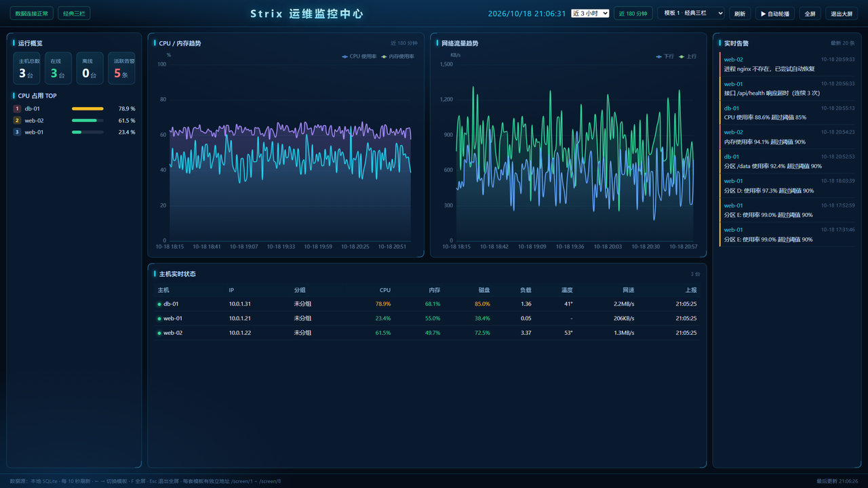868x488 pixels.
Task: Click the green status dot for db-01 host row
Action: [x=159, y=304]
